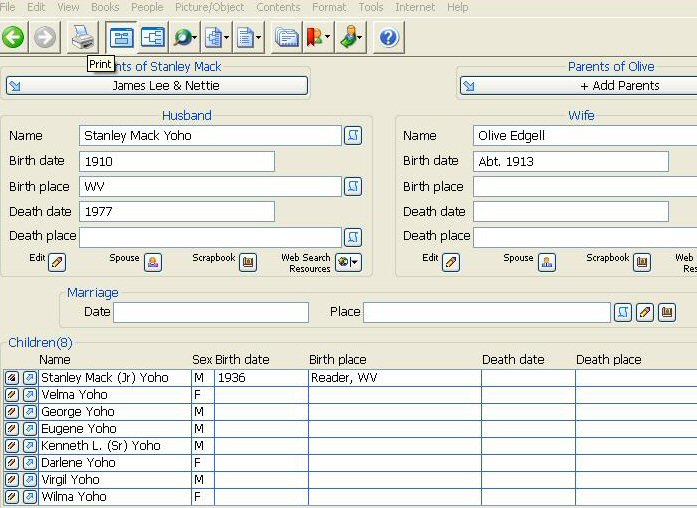Go to George Yoho's family arrow icon
697x508 pixels.
pyautogui.click(x=29, y=412)
